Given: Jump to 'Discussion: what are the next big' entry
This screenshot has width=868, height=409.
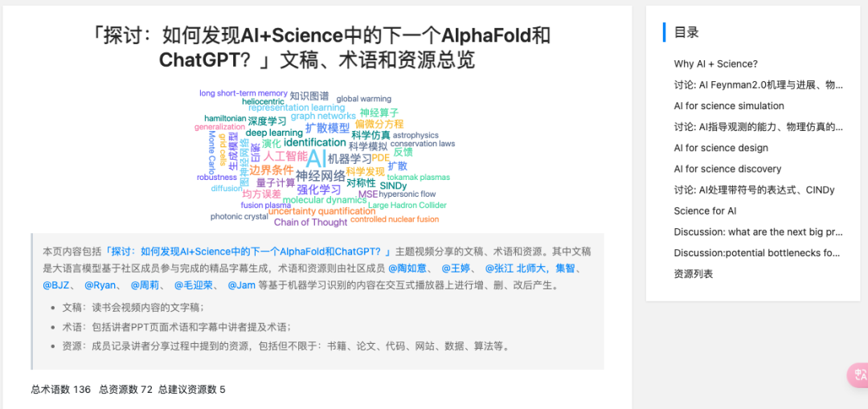Looking at the screenshot, I should click(x=757, y=232).
